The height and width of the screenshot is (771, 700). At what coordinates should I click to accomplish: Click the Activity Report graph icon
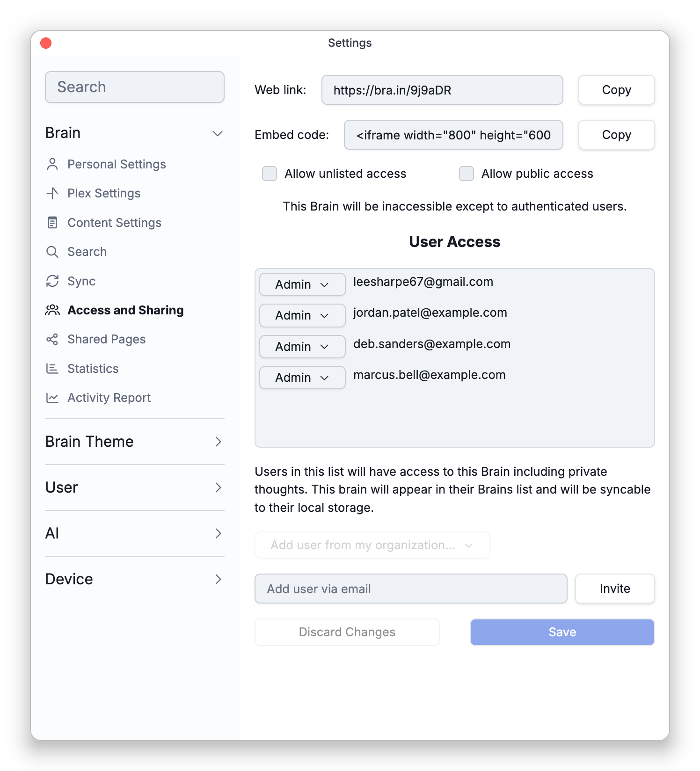tap(52, 398)
